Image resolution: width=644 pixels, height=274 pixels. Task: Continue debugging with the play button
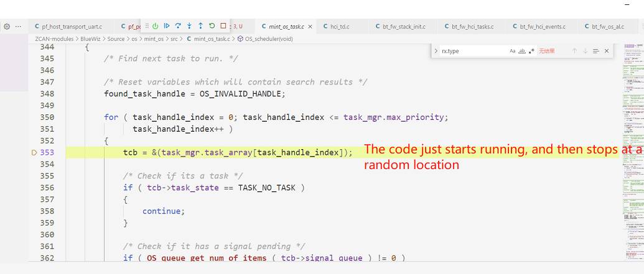[x=167, y=26]
